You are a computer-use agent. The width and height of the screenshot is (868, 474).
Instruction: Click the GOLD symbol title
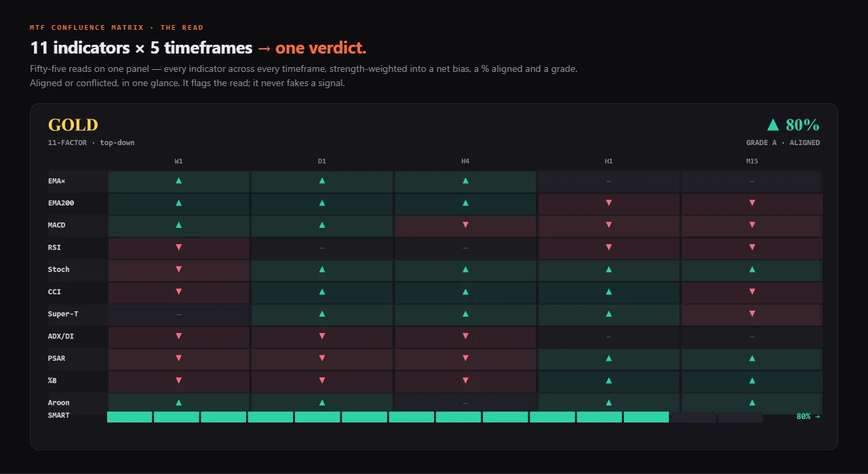[73, 125]
